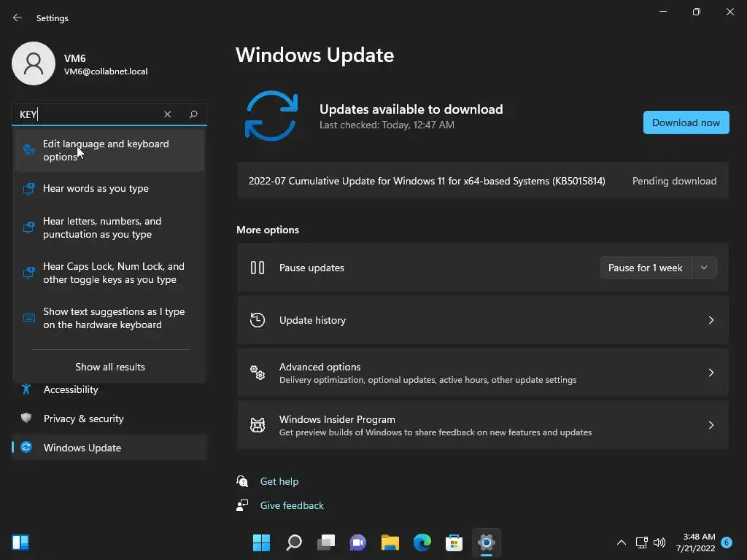
Task: Click the blue sync arrows update status icon
Action: pyautogui.click(x=271, y=116)
